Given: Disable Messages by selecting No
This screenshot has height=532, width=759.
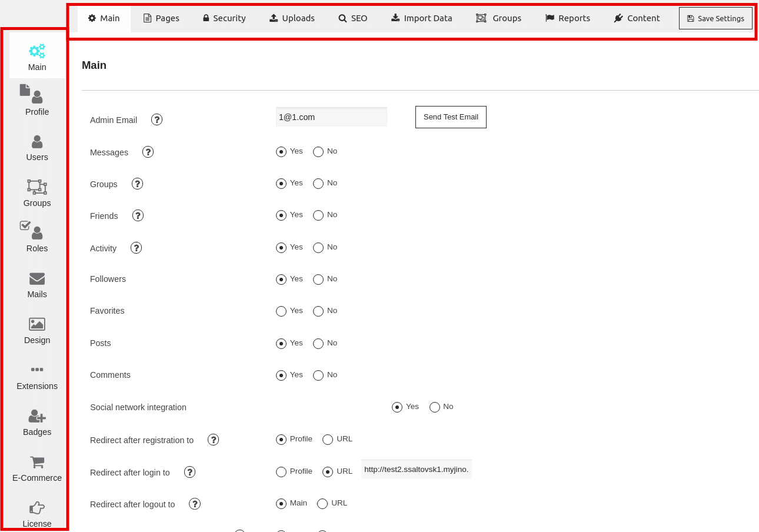Looking at the screenshot, I should (x=318, y=152).
